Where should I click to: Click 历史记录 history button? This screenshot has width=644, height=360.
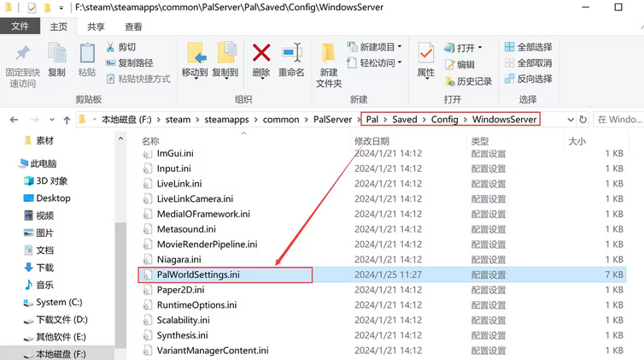click(468, 81)
